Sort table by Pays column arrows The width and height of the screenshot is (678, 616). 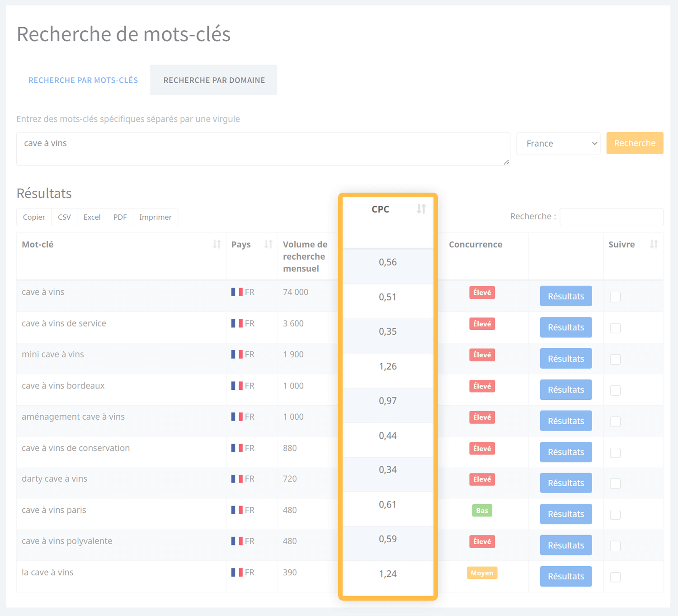click(268, 245)
